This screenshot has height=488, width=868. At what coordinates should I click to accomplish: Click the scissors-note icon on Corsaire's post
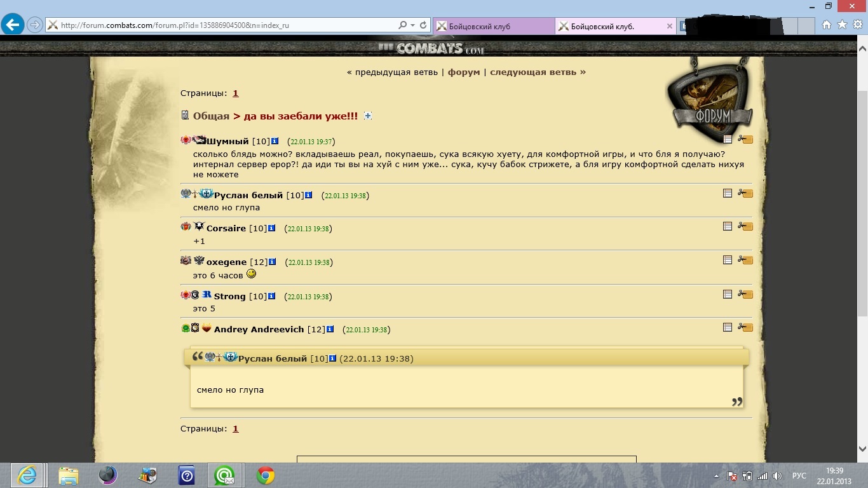pyautogui.click(x=745, y=226)
